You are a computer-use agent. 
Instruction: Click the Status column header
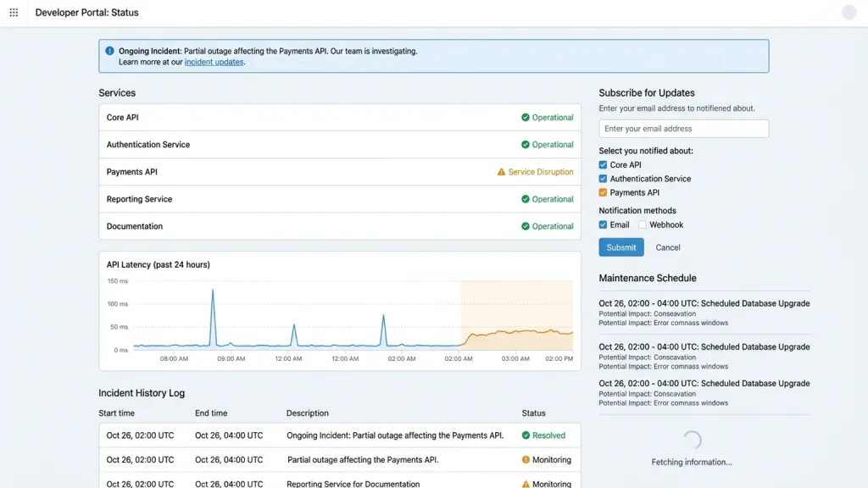tap(534, 413)
